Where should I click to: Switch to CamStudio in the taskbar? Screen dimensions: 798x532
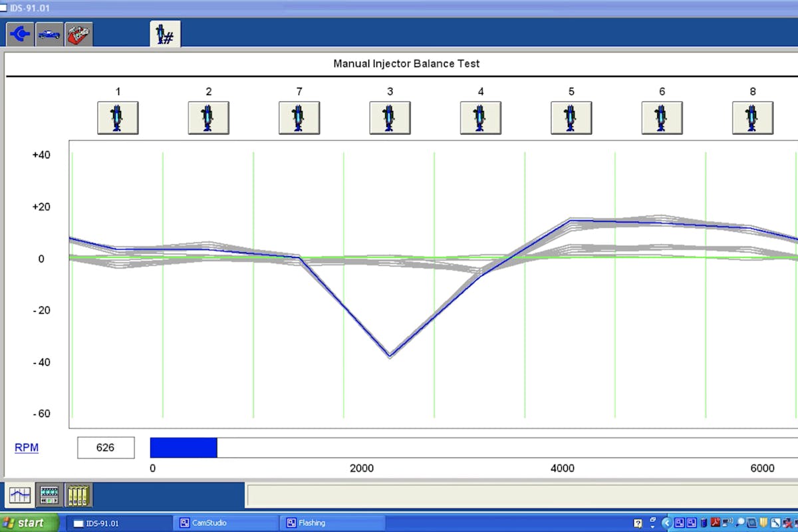pos(226,523)
